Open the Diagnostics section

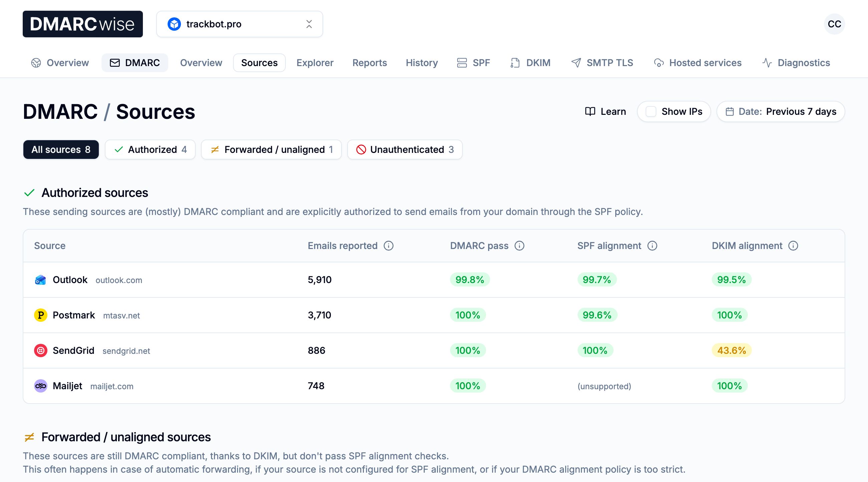[x=796, y=63]
